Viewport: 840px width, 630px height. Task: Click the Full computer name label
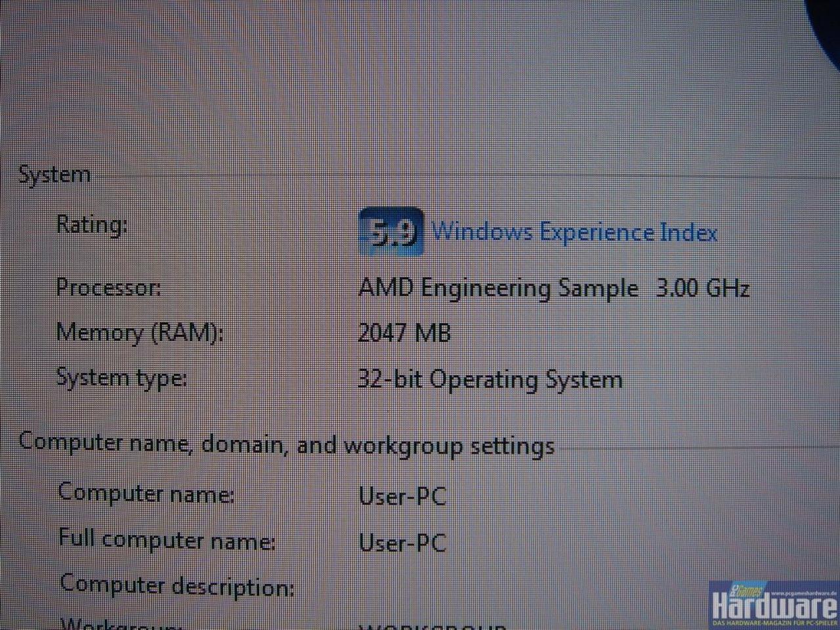[x=167, y=539]
